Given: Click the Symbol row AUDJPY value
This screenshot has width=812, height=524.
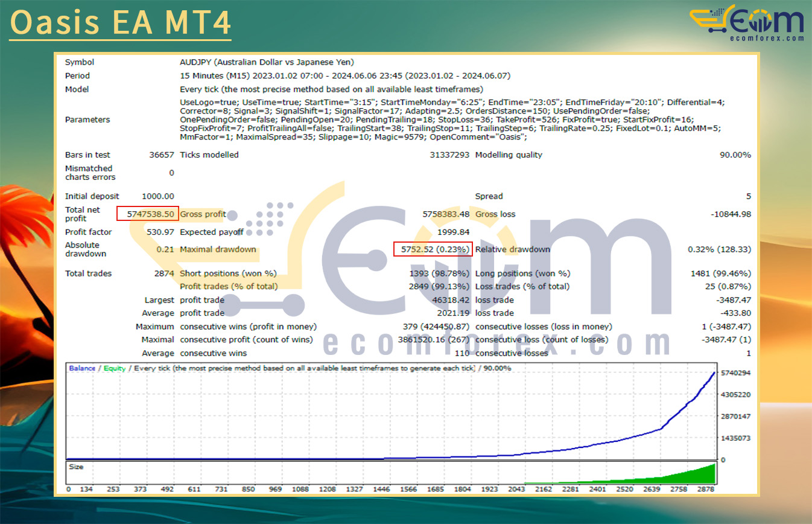Looking at the screenshot, I should tap(267, 62).
